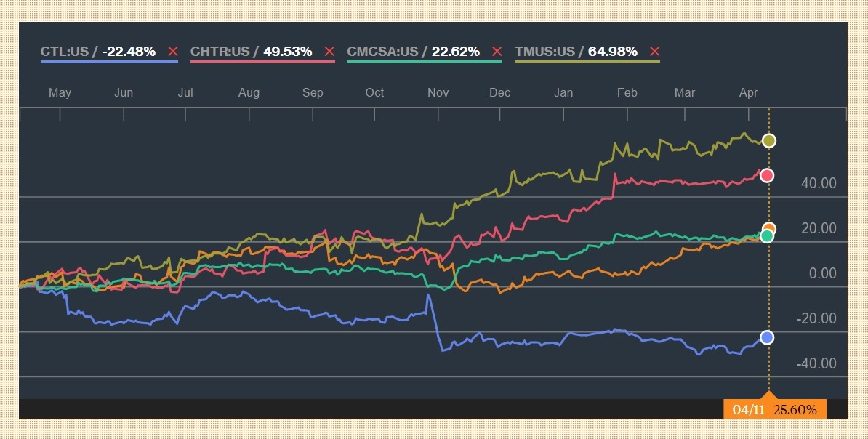This screenshot has height=439, width=868.
Task: Click the Aug month label
Action: tap(249, 92)
